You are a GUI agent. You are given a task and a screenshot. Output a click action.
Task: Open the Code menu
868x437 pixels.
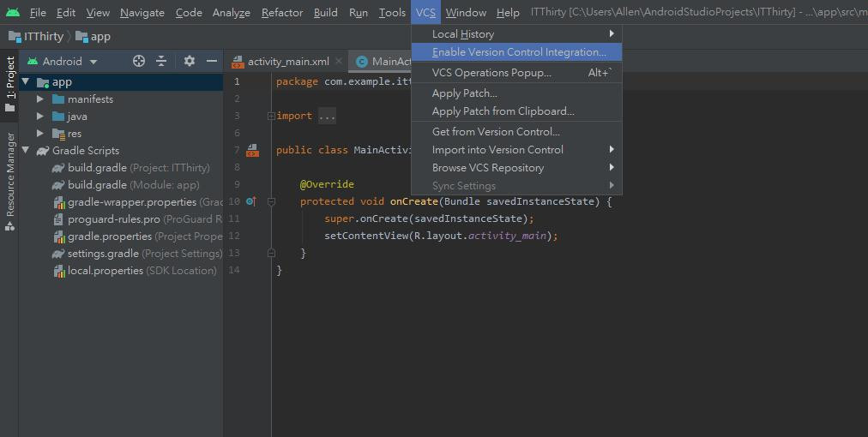189,12
